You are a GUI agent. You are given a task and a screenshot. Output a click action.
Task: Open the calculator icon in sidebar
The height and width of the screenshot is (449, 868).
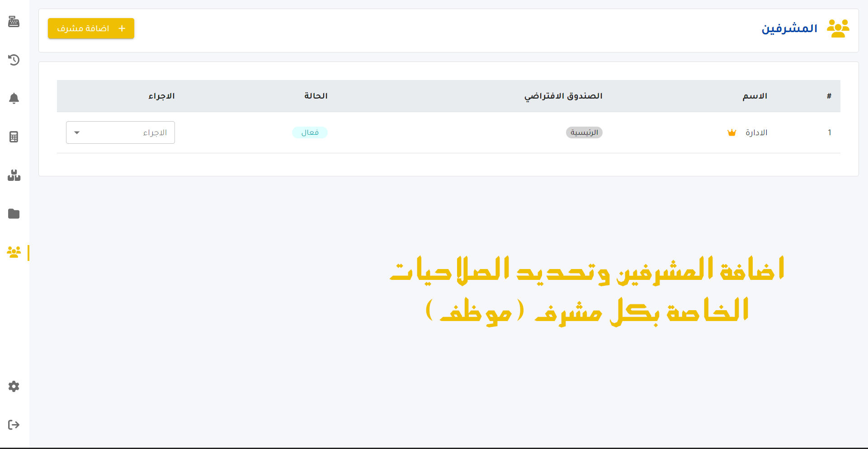pos(14,137)
